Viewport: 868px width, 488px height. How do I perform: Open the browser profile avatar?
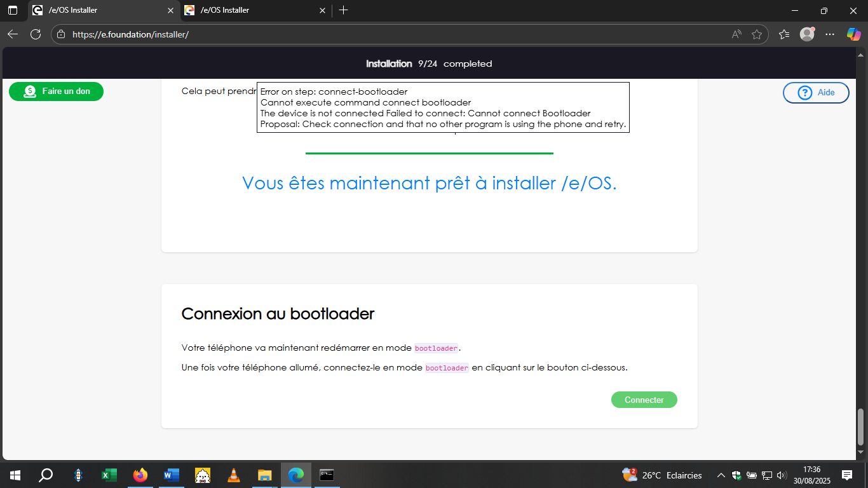(807, 34)
